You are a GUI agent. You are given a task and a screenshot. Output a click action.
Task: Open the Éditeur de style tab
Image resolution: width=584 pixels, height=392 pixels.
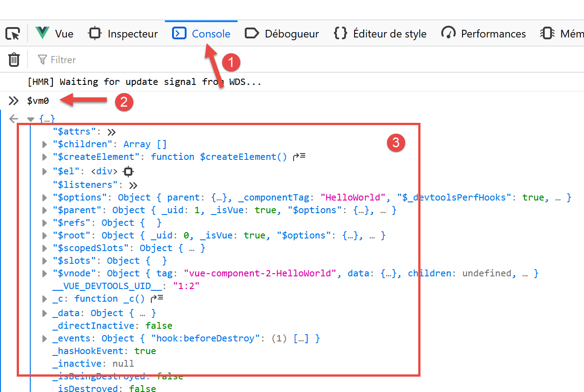coord(380,34)
